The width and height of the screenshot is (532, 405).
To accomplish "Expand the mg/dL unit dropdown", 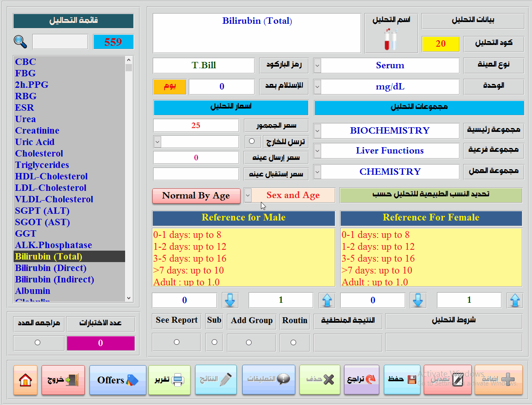I will pos(317,87).
